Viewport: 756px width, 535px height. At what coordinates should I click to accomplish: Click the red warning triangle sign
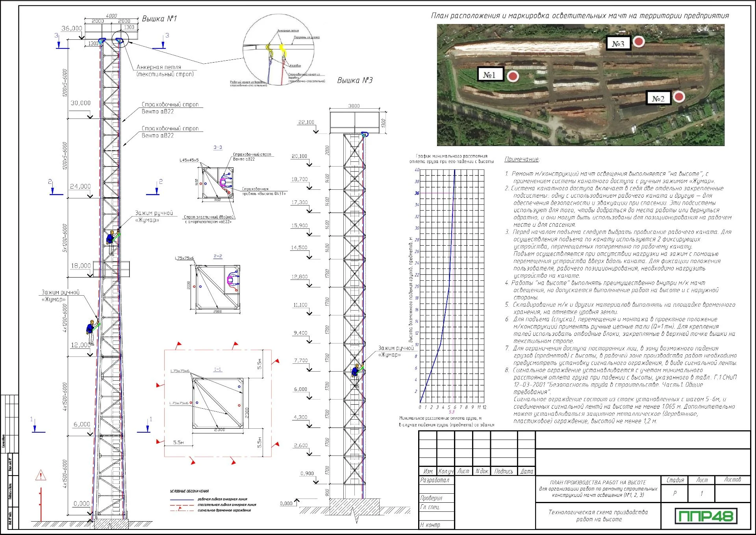41,476
